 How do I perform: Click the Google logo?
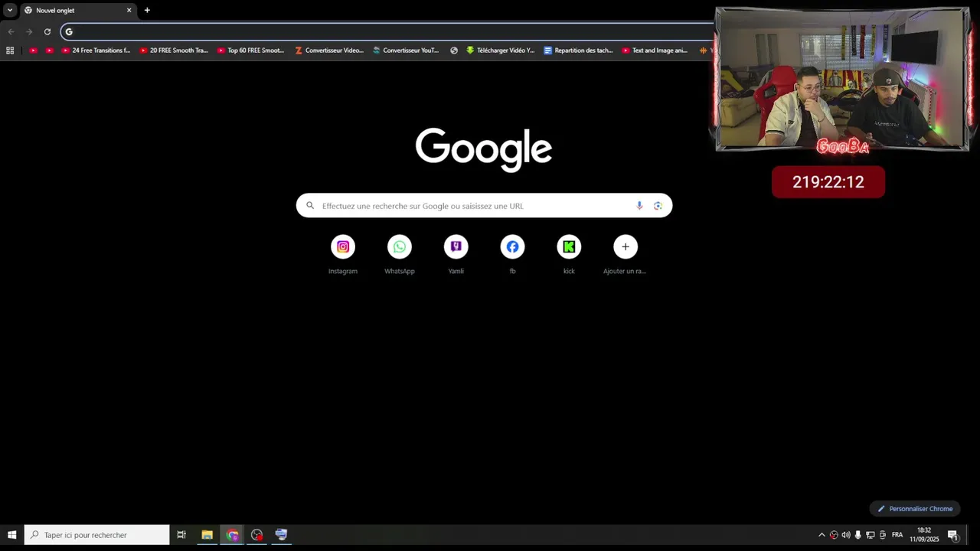point(484,149)
